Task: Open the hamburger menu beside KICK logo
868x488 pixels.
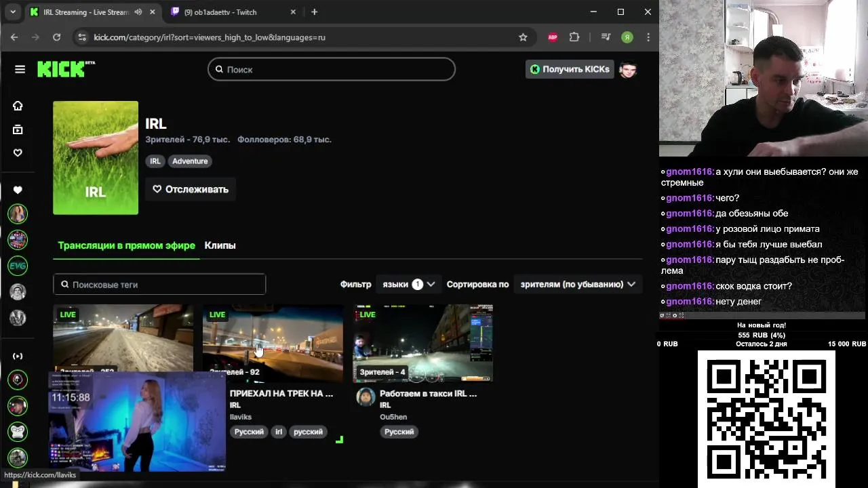Action: click(x=20, y=69)
